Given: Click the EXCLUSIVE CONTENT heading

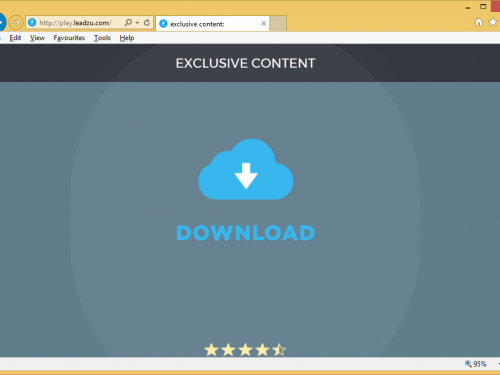Looking at the screenshot, I should tap(245, 63).
